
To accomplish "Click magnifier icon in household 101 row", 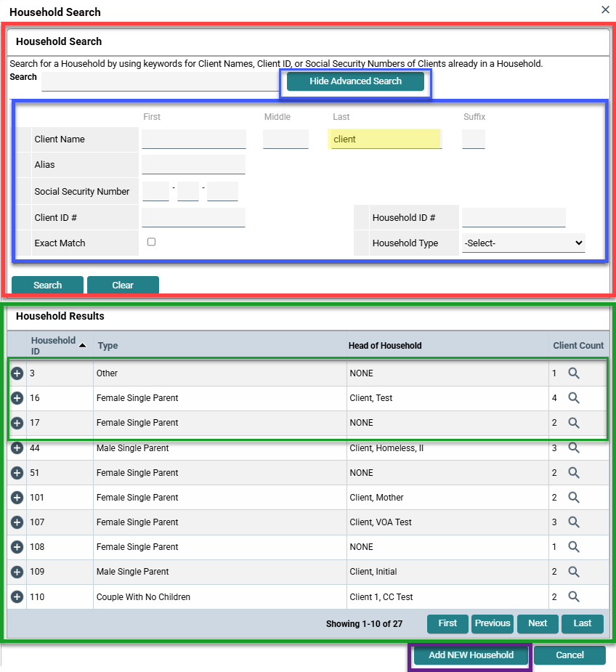I will click(x=574, y=498).
